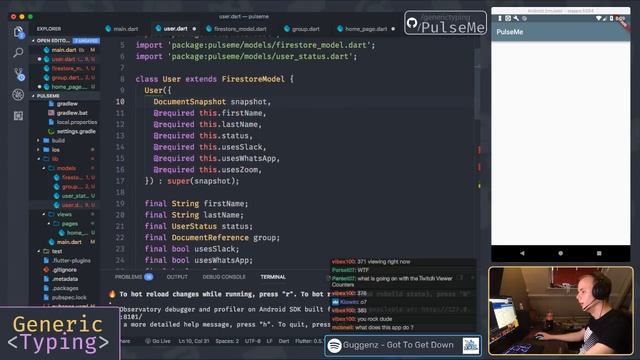
Task: Collapse the views folder
Action: tap(65, 214)
